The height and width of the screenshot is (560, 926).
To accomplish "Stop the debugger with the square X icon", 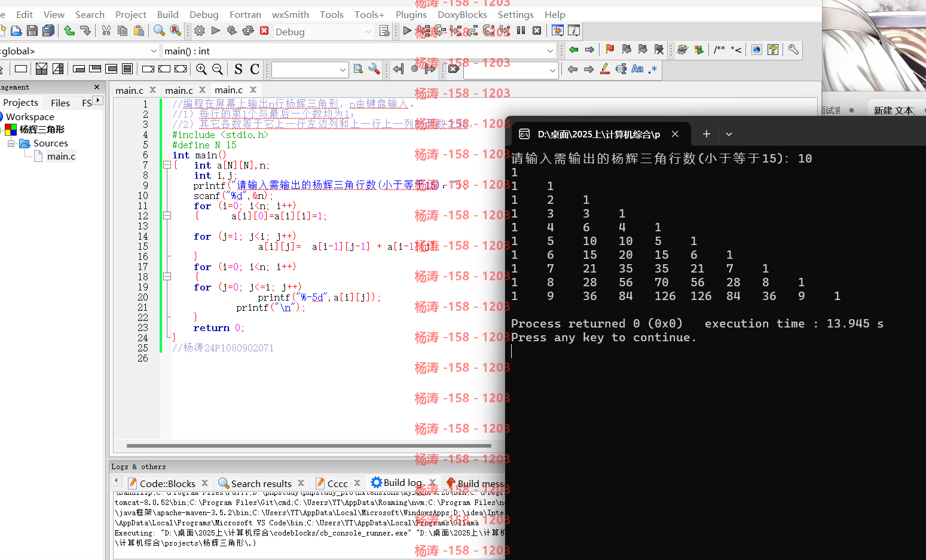I will coord(537,30).
